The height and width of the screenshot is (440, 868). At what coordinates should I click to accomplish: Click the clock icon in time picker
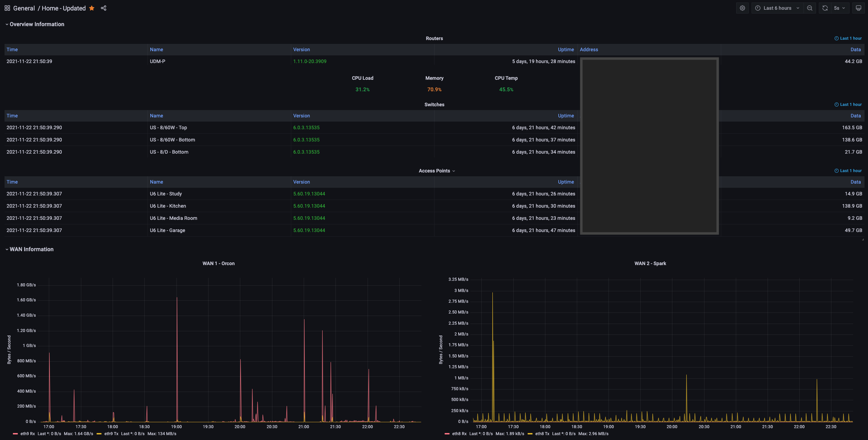758,8
